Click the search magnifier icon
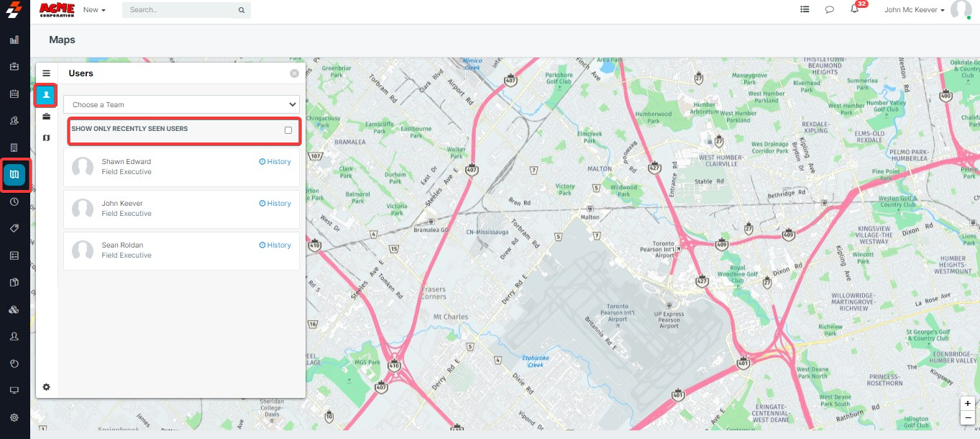Image resolution: width=980 pixels, height=439 pixels. coord(241,10)
